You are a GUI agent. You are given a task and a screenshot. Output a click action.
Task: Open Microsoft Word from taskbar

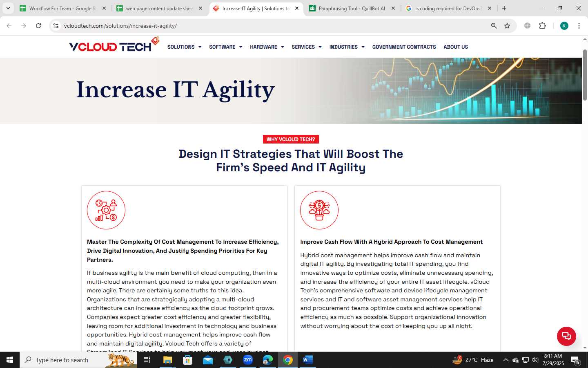[x=308, y=360]
